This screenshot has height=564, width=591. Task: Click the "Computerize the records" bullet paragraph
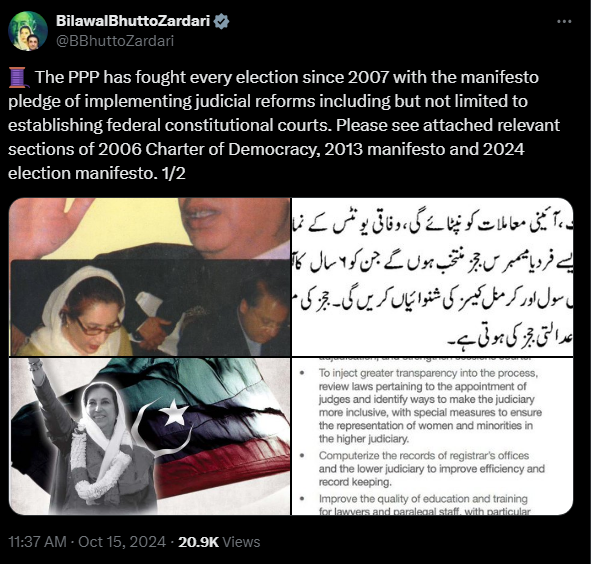[x=431, y=469]
